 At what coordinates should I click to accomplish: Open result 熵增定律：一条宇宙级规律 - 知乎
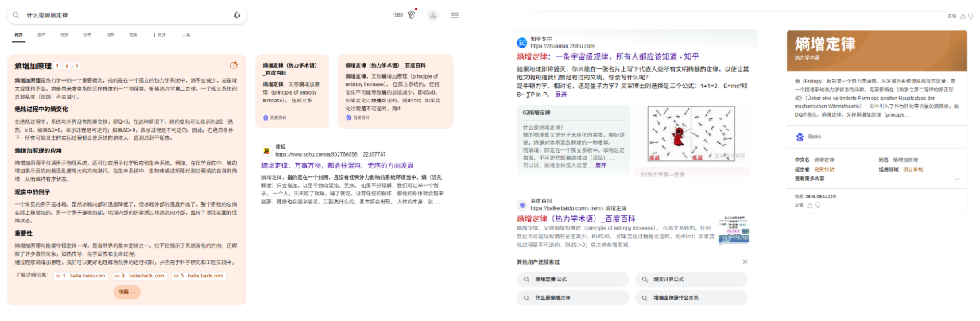608,57
